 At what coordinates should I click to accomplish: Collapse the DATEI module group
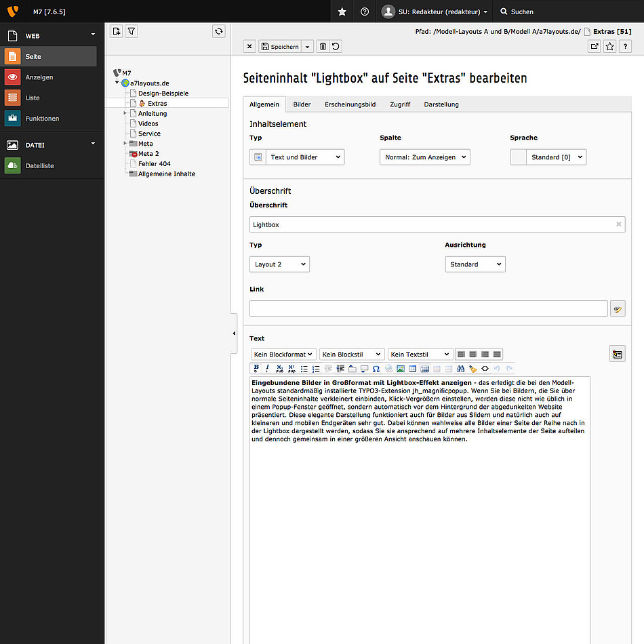[x=94, y=143]
